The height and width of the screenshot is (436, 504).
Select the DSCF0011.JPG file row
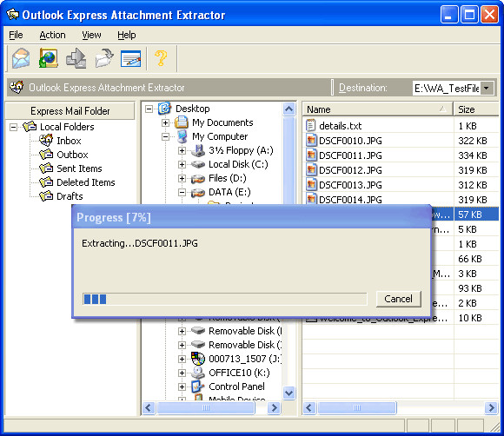(401, 155)
